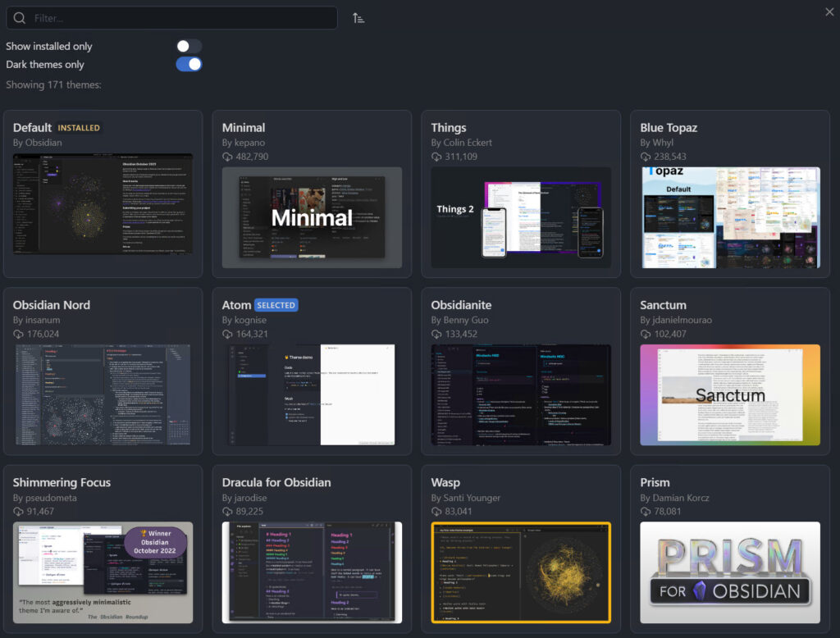This screenshot has width=840, height=638.
Task: Click download icon next to 78,081
Action: click(645, 512)
